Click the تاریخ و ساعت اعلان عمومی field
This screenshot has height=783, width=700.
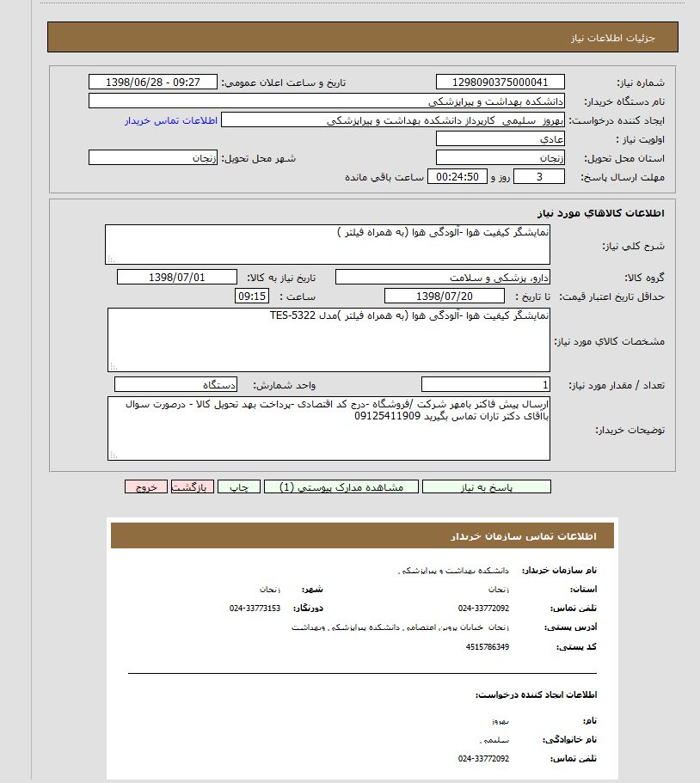[x=152, y=82]
